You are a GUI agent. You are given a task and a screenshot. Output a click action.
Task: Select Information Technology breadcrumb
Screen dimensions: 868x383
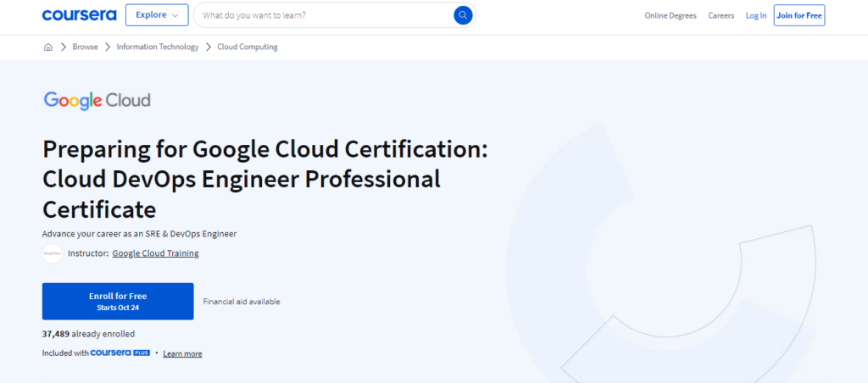(157, 47)
